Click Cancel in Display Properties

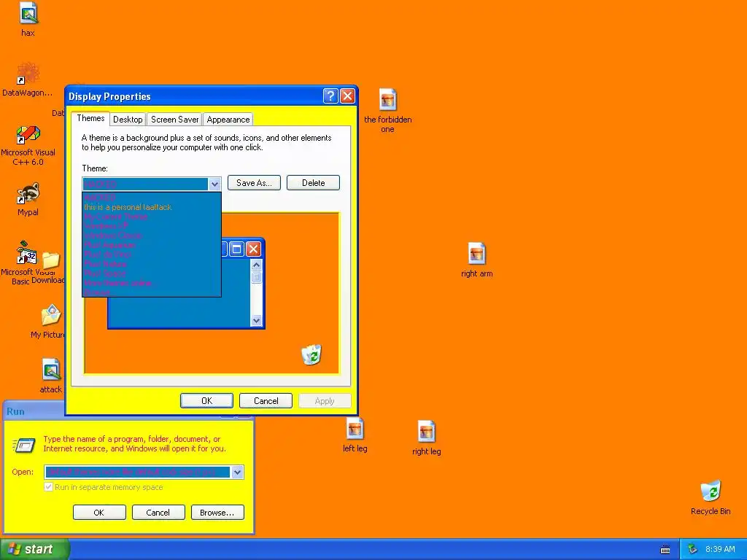(x=266, y=401)
